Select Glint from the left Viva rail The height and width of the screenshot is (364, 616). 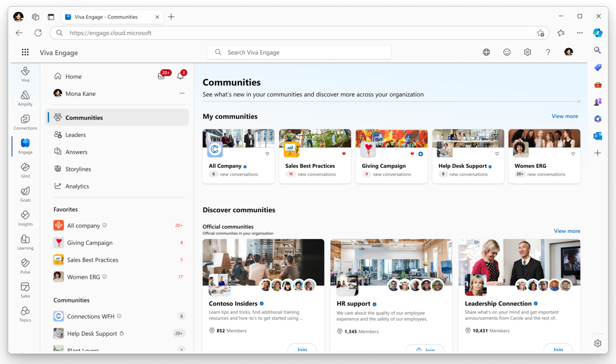coord(25,170)
